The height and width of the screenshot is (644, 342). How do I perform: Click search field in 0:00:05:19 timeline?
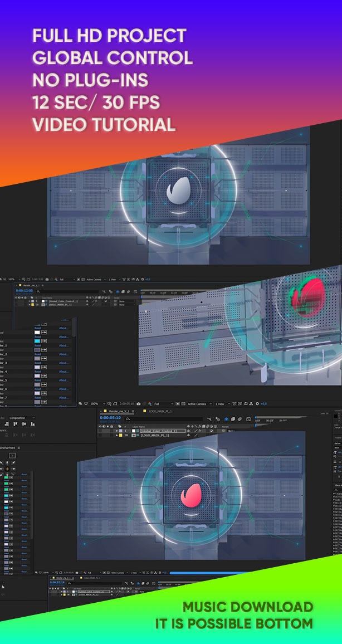[164, 419]
